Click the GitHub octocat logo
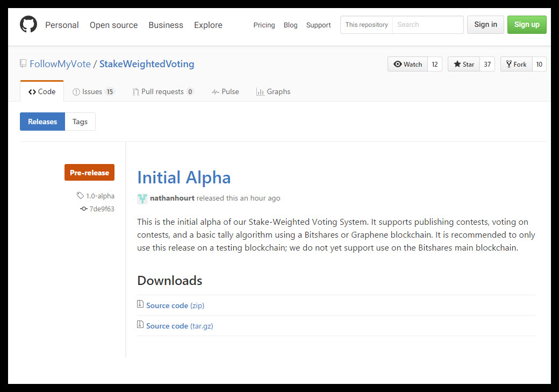This screenshot has width=559, height=392. (x=28, y=24)
